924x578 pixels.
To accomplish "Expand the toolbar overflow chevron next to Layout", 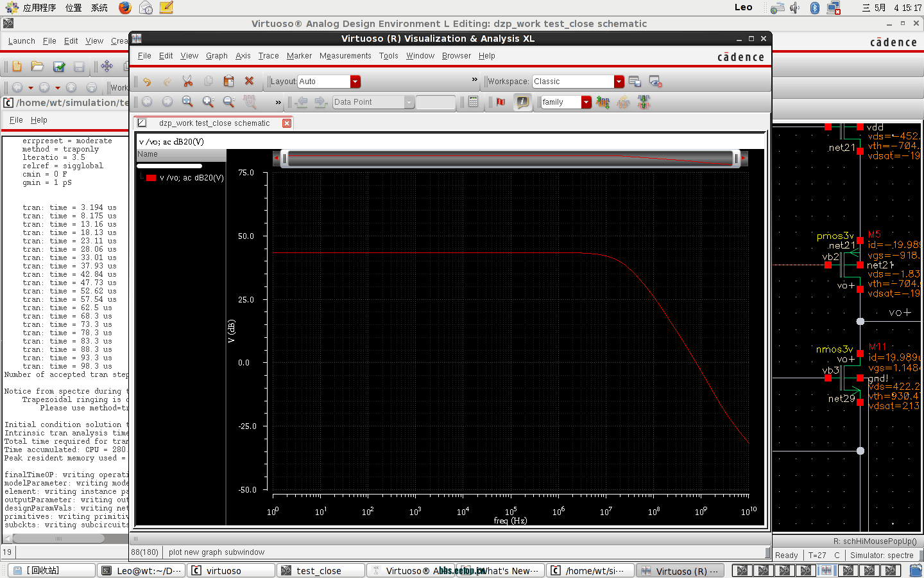I will click(x=475, y=80).
